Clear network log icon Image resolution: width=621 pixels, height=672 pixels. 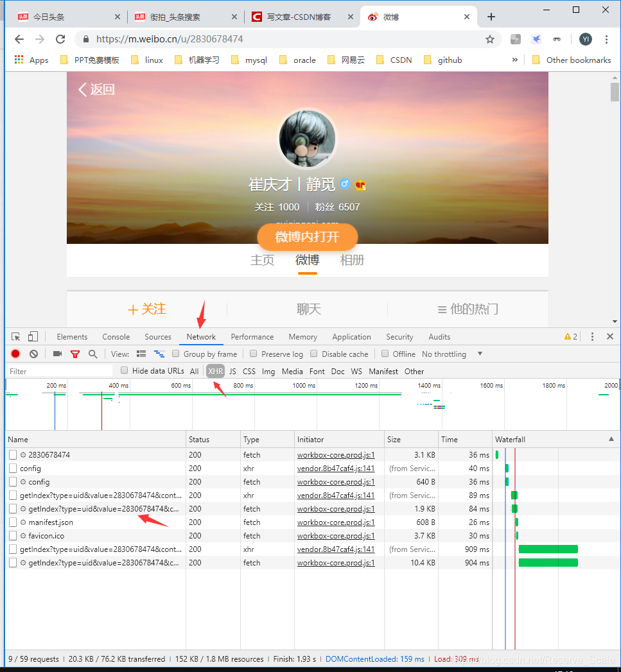point(33,354)
